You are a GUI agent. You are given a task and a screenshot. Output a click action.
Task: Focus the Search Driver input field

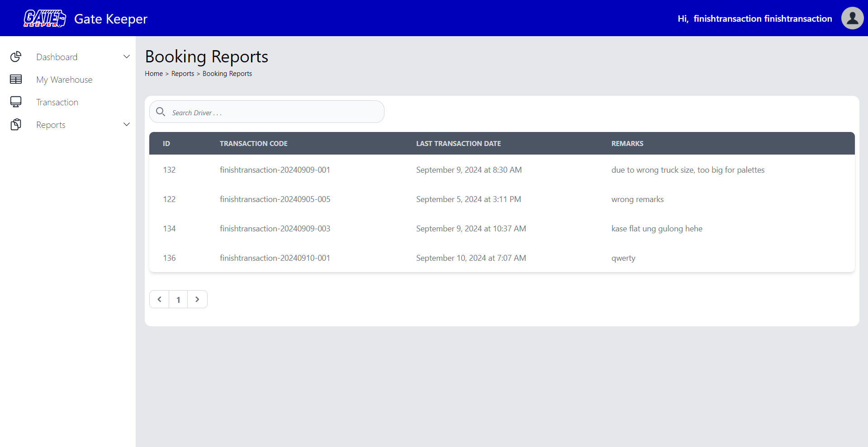[276, 112]
